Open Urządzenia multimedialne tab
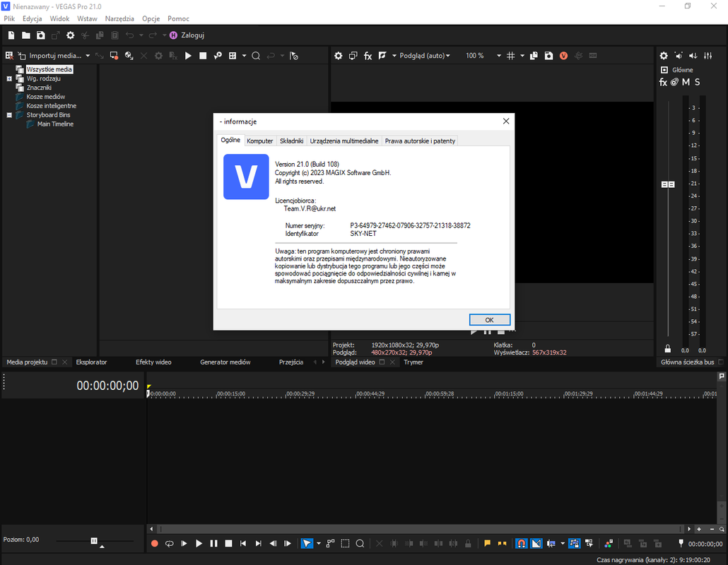 pos(344,141)
